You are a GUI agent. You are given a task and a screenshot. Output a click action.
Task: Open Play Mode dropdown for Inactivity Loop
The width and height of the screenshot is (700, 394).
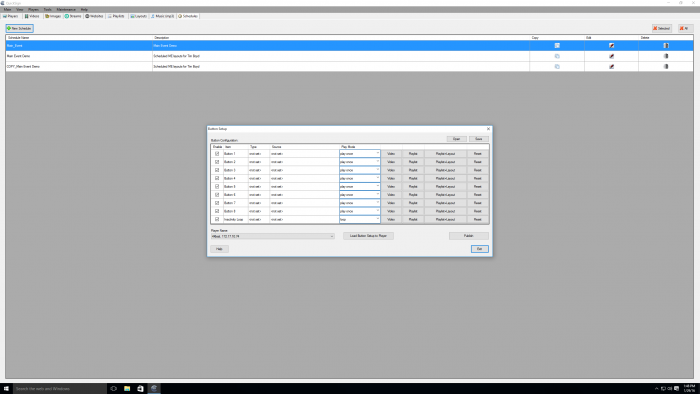(377, 219)
